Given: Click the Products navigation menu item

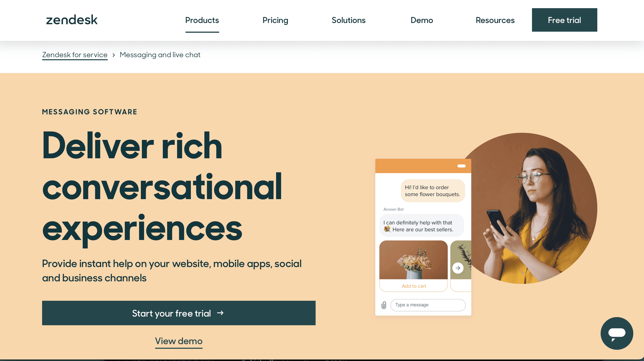Looking at the screenshot, I should coord(202,20).
